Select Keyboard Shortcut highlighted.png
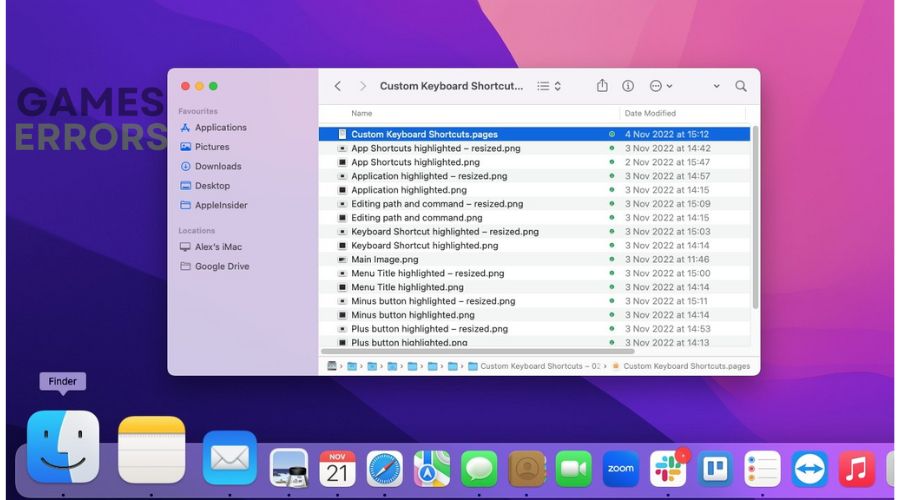This screenshot has height=500, width=900. [x=534, y=245]
